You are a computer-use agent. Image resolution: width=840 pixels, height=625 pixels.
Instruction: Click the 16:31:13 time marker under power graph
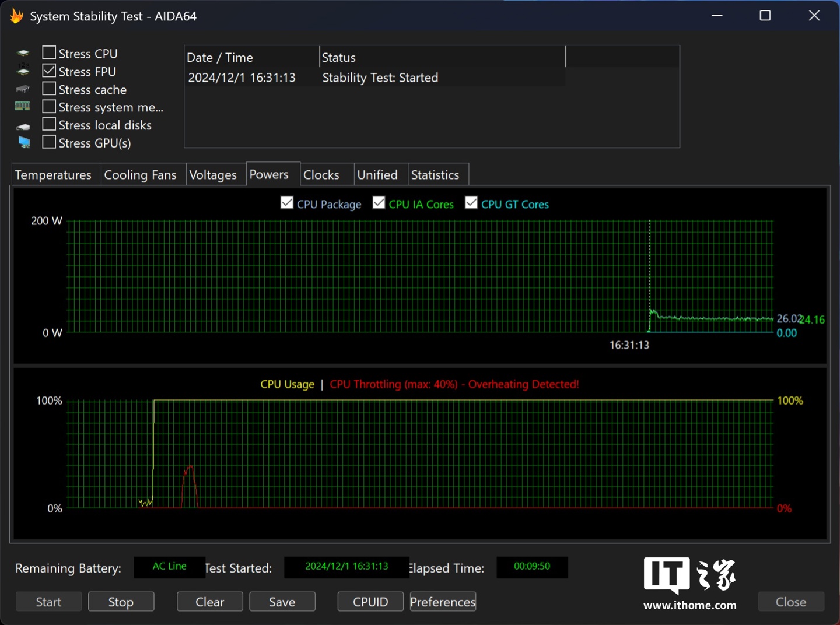pyautogui.click(x=629, y=345)
